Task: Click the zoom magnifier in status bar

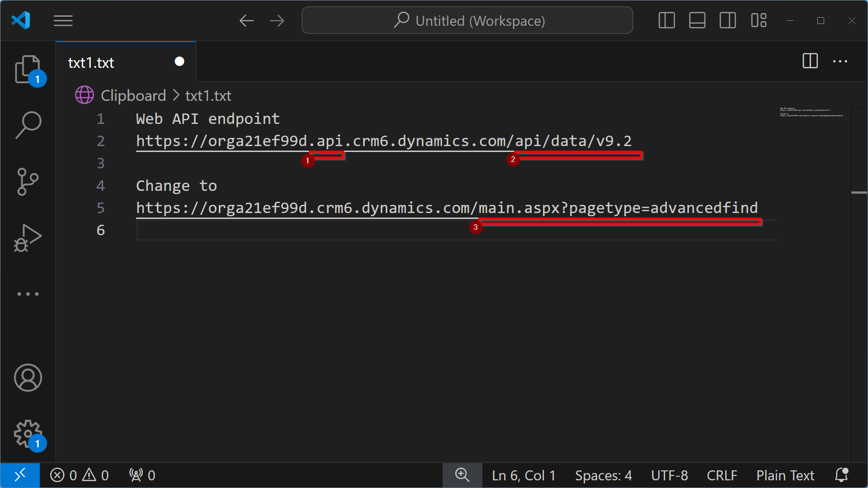Action: pos(462,475)
